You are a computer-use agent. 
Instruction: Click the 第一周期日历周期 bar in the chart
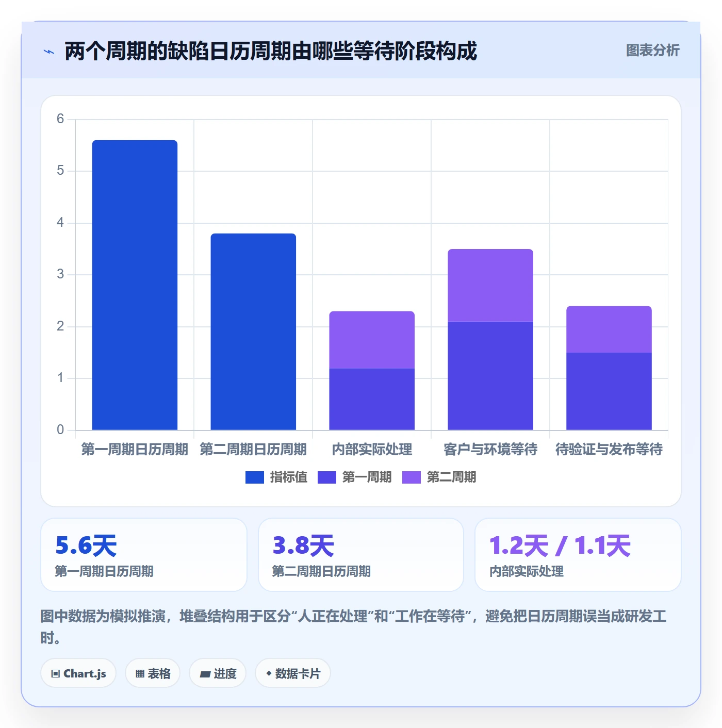(x=135, y=285)
